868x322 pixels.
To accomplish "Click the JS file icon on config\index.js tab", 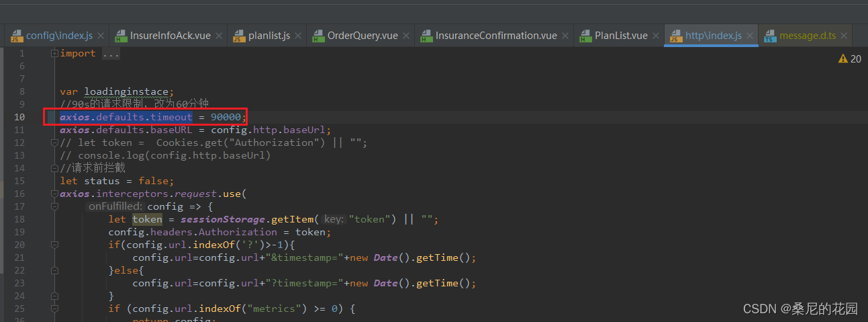I will click(16, 36).
